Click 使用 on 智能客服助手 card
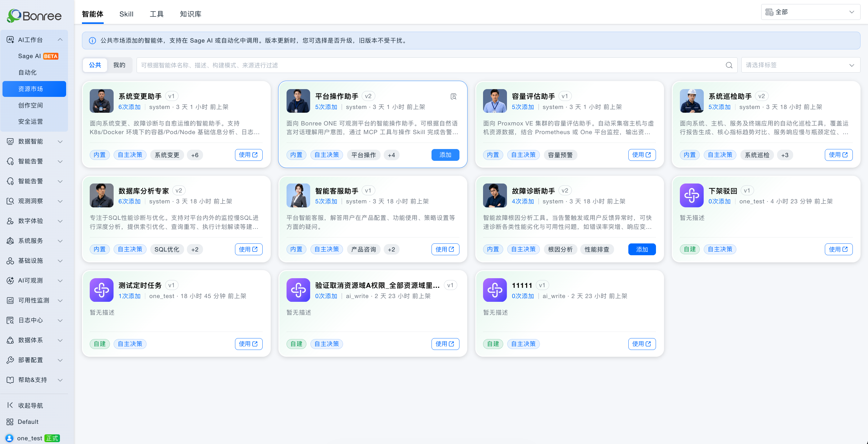The image size is (868, 444). coord(445,249)
